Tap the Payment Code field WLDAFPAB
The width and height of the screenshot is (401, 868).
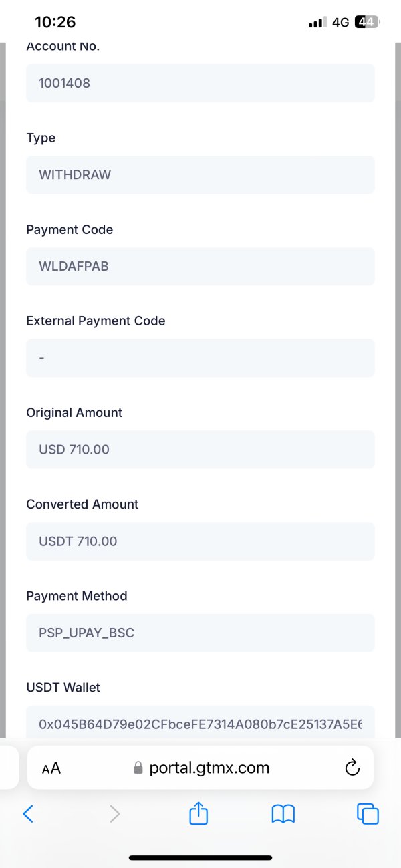(200, 267)
